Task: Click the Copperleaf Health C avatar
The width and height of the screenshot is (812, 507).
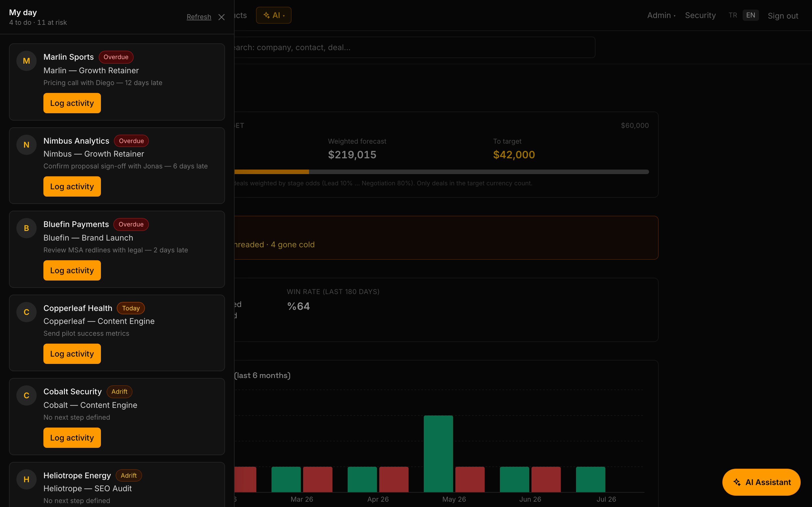Action: (x=27, y=312)
